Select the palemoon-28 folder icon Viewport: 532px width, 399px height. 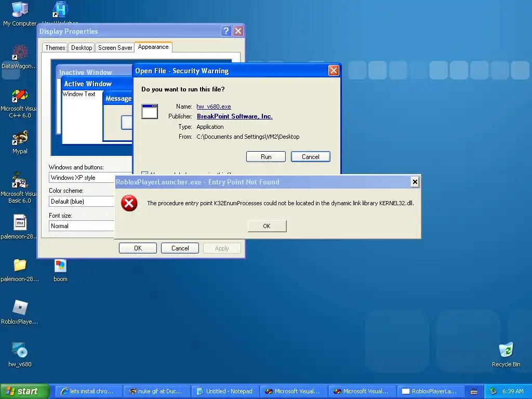[20, 270]
